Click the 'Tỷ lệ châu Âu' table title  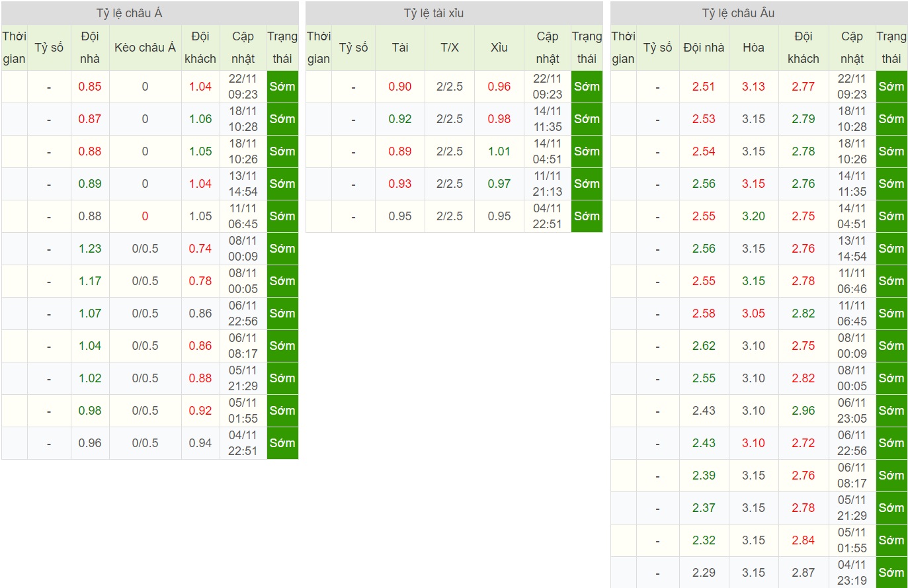738,13
